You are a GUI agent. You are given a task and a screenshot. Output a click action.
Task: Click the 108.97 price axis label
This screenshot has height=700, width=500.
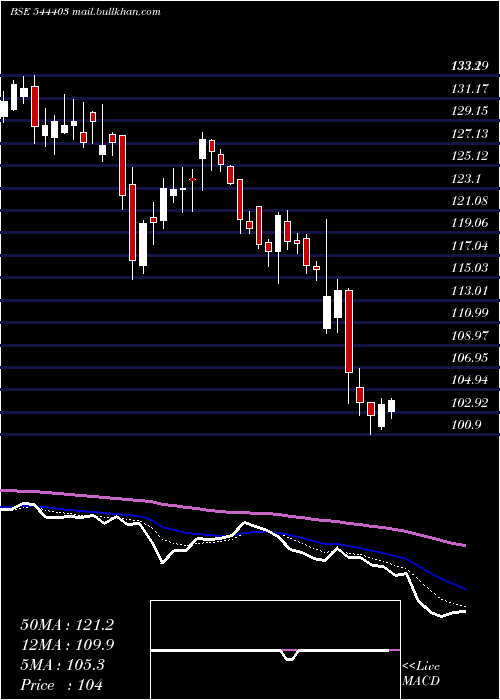(x=470, y=335)
